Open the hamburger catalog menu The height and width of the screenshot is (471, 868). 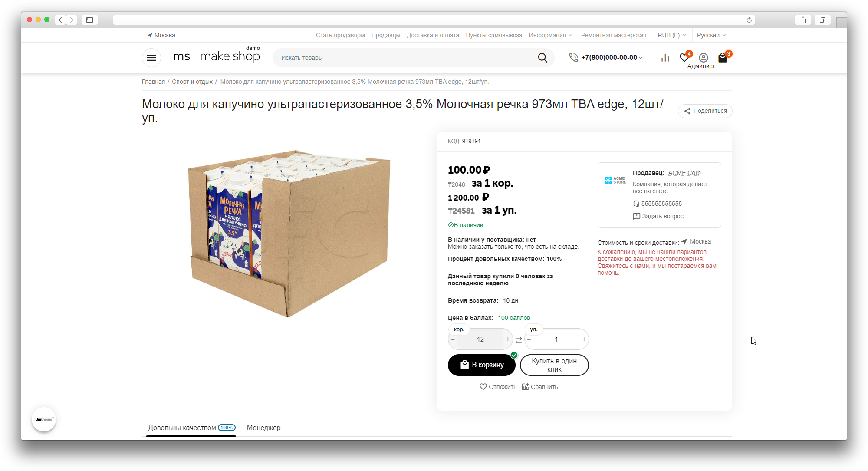point(151,58)
